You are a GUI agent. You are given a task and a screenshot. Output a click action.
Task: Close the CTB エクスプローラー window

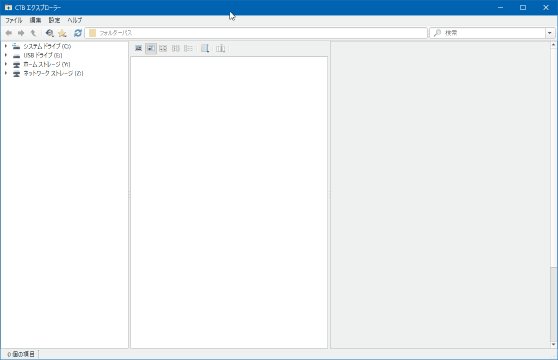[546, 7]
